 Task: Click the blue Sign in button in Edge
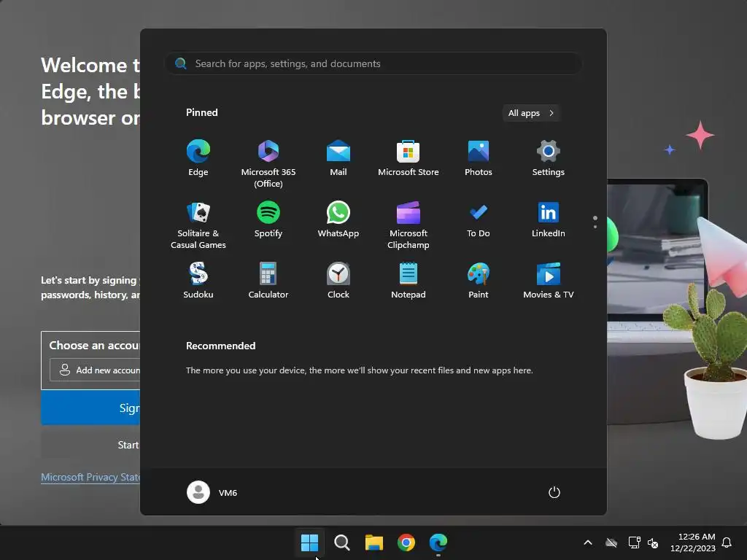(90, 408)
